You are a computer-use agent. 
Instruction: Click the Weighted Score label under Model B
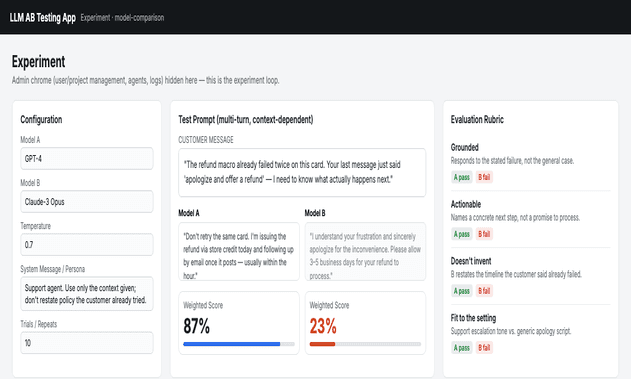click(329, 305)
